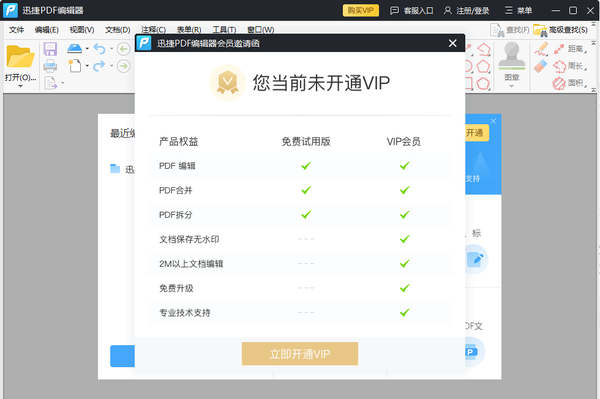Viewport: 600px width, 399px height.
Task: Click the Redo arrow icon
Action: [x=99, y=66]
